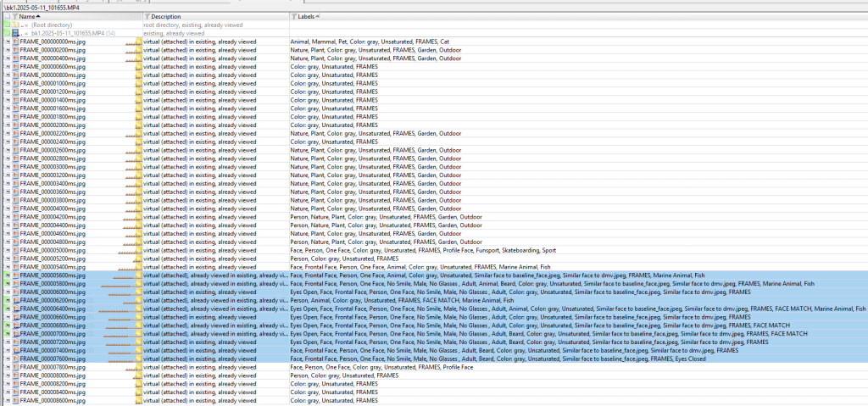Click the bk1.2025-05-11_101655.MP4 video file icon

tap(15, 33)
